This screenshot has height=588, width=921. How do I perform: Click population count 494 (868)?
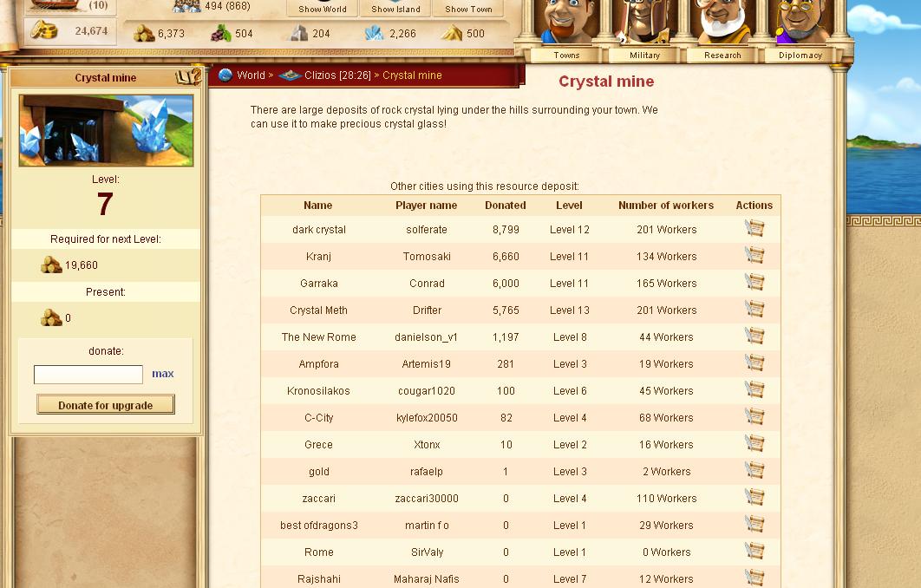pos(227,6)
